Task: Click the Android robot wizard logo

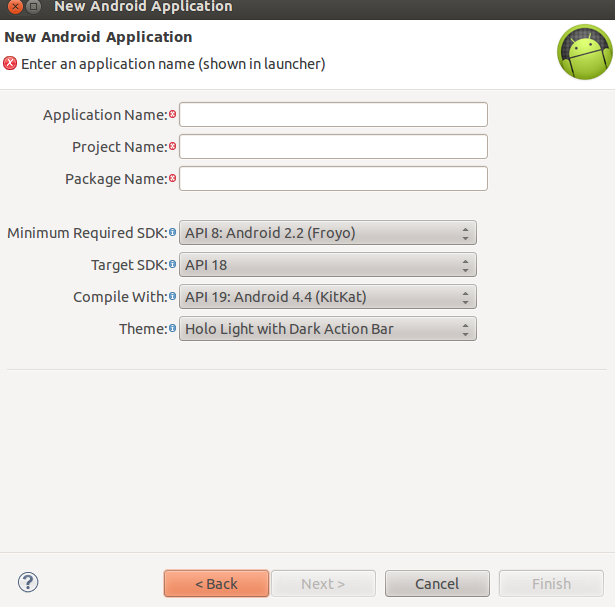Action: click(x=584, y=52)
